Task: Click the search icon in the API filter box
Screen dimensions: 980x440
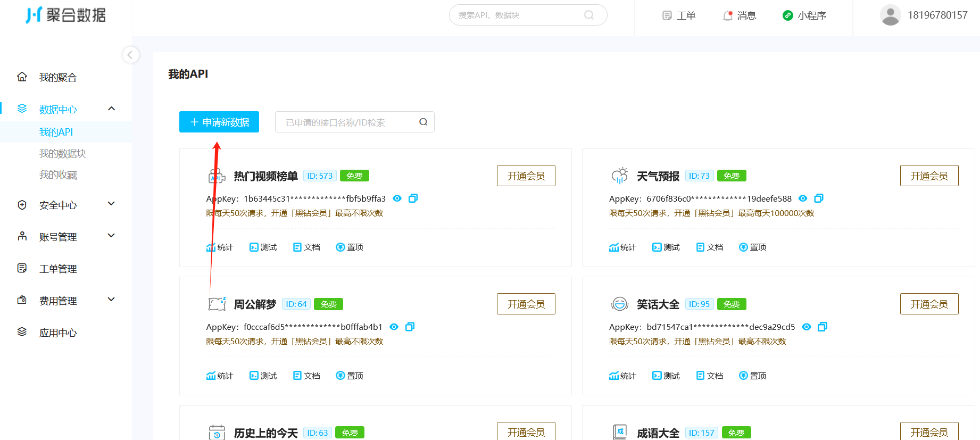Action: tap(423, 122)
